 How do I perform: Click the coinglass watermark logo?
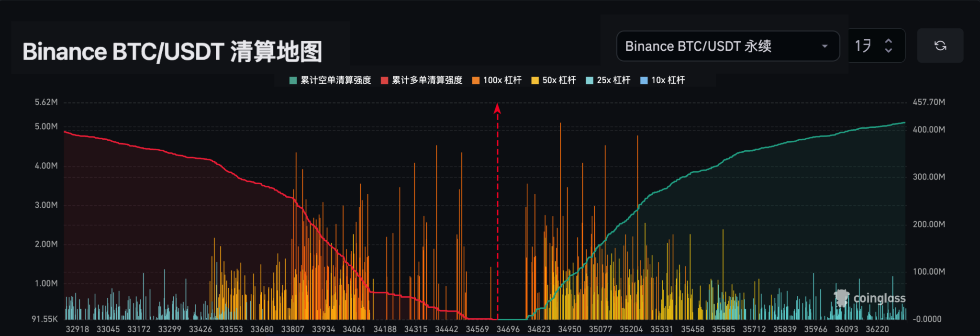[869, 298]
